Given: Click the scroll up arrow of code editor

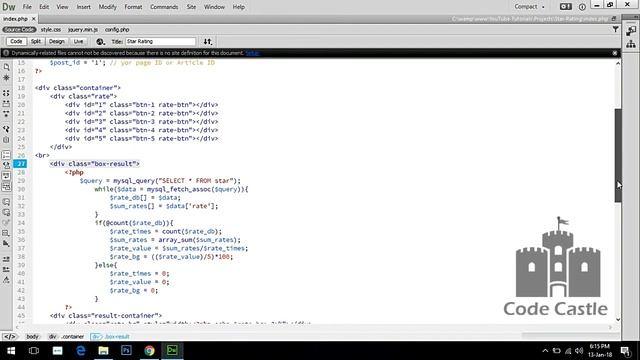Looking at the screenshot, I should [618, 63].
